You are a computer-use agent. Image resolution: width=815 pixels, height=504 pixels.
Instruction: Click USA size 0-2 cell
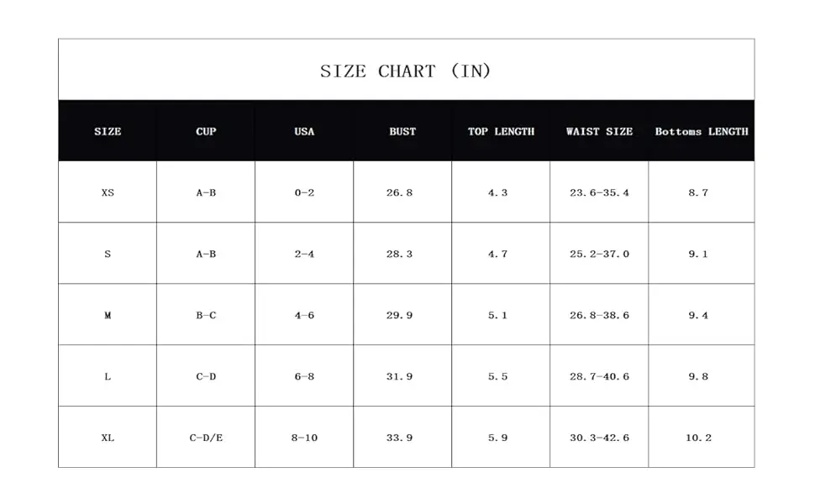(304, 192)
